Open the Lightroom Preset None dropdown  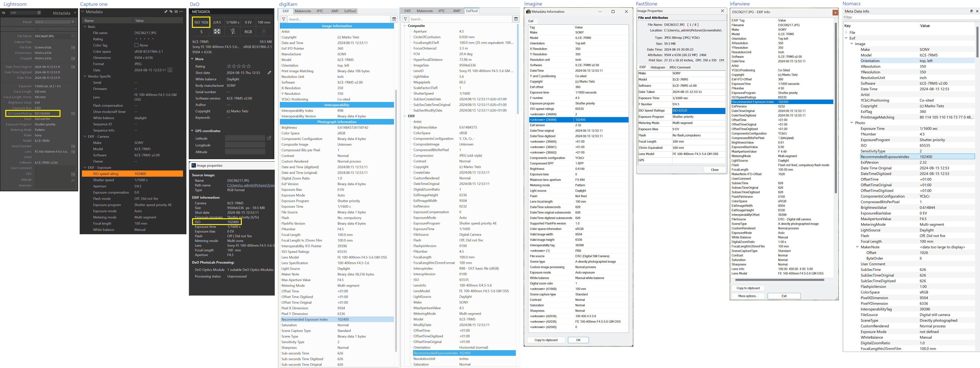[55, 22]
